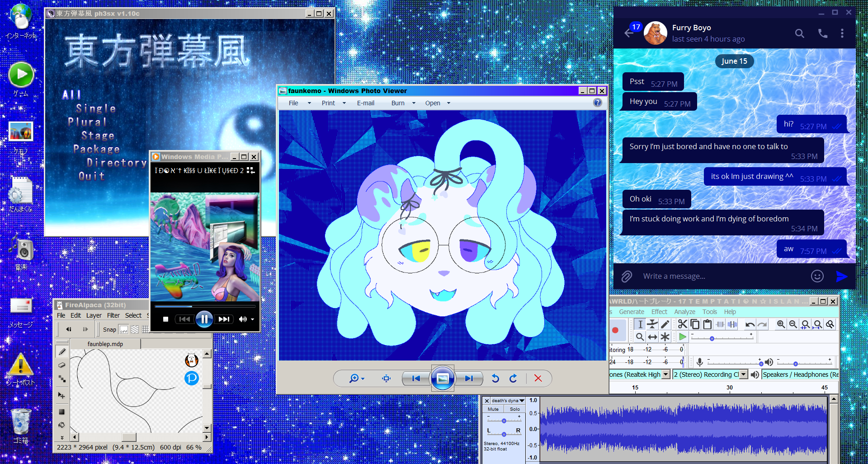868x464 pixels.
Task: Solo the death's dyna track in Audacity
Action: coord(515,409)
